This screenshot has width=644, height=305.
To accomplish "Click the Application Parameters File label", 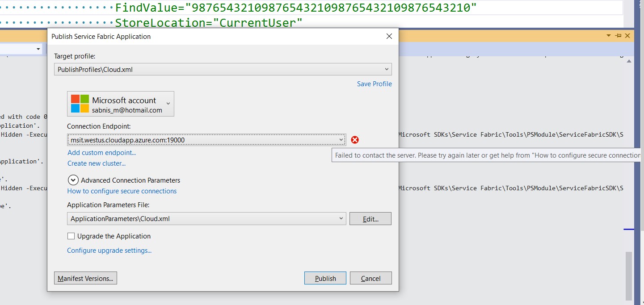I will 108,205.
